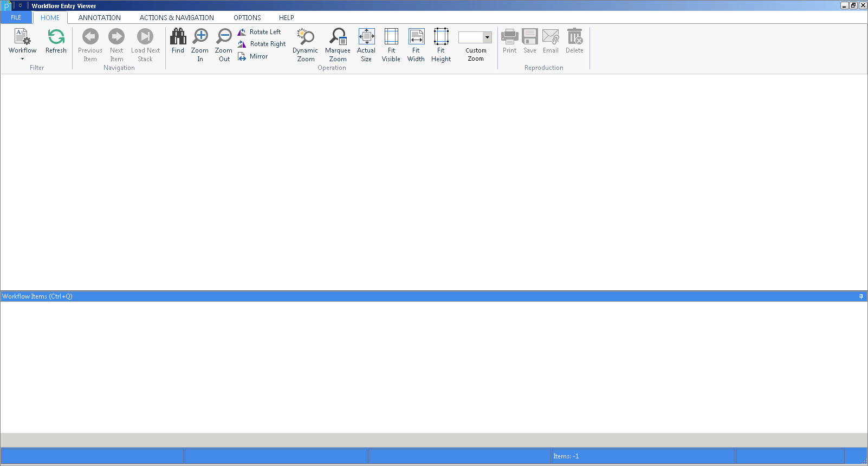Switch to the ANNOTATION tab

click(x=100, y=17)
